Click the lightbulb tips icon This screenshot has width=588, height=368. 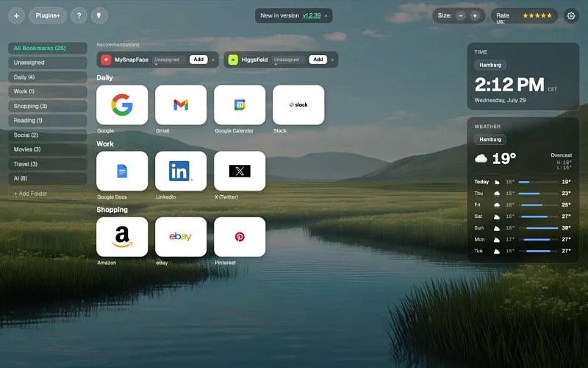99,15
